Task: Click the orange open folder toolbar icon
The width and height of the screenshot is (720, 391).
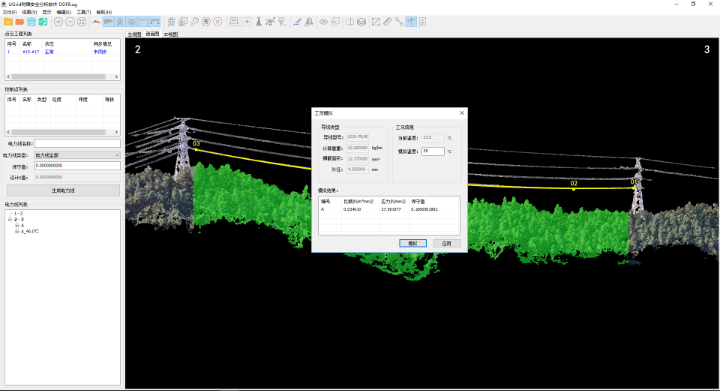Action: 20,22
